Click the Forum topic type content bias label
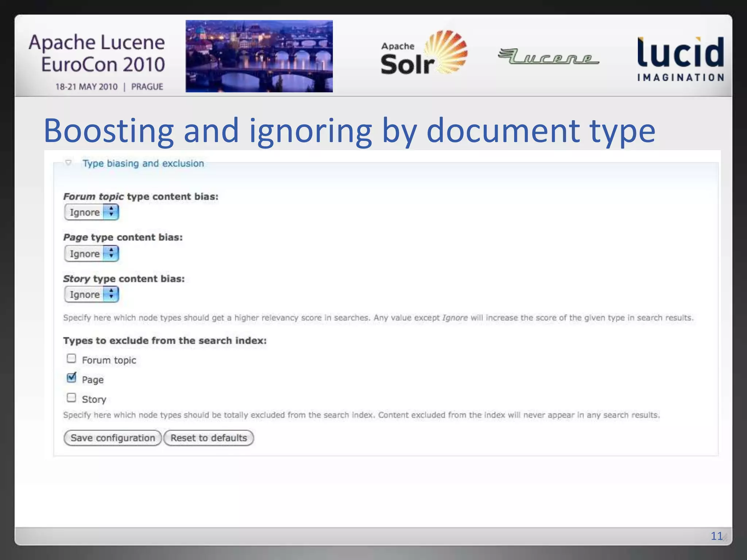 [141, 197]
